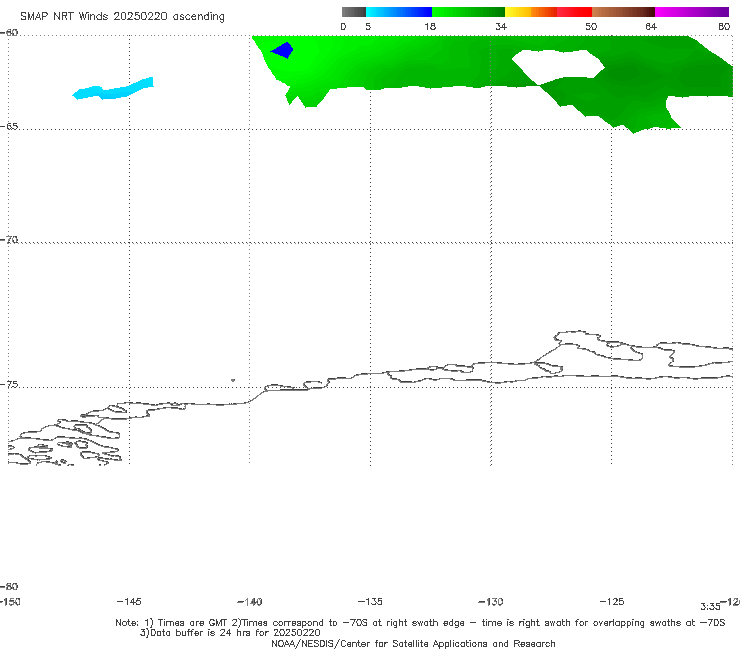Click the blue segment of the wind color bar

(x=399, y=12)
